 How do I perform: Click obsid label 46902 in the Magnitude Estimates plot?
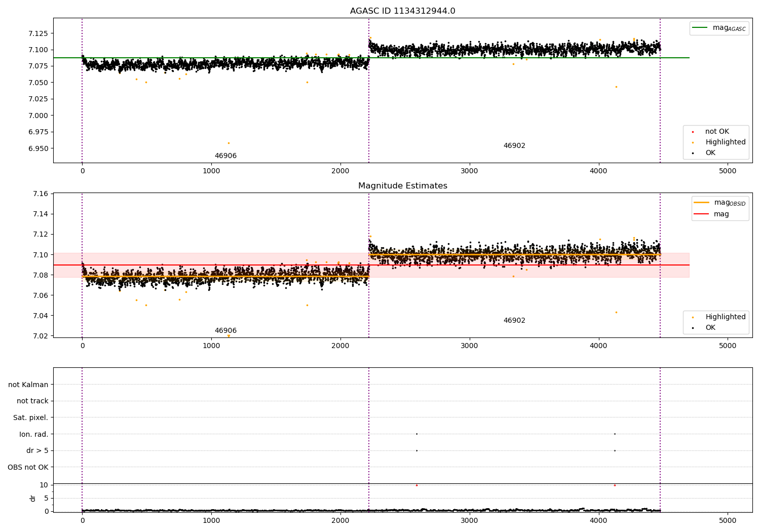[x=514, y=321]
